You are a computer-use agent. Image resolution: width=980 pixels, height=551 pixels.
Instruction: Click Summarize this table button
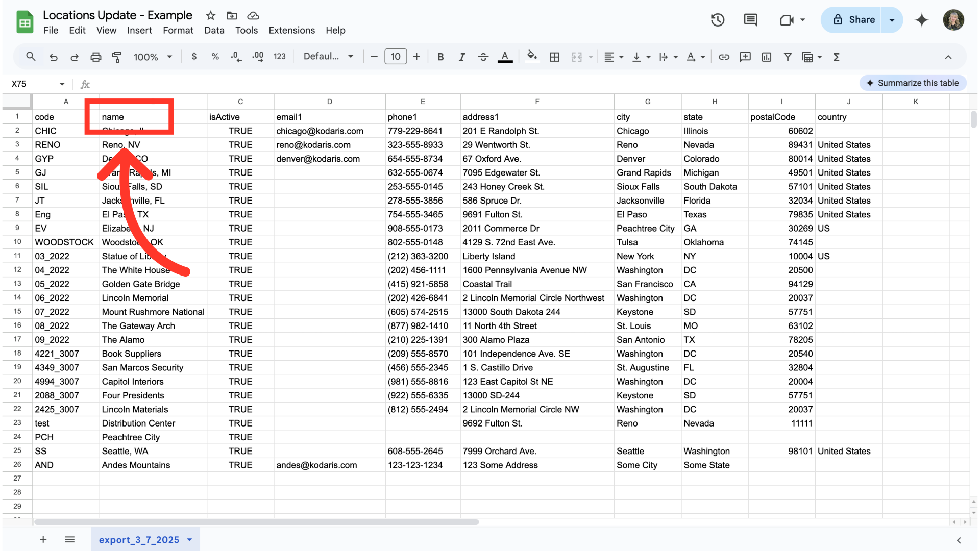[913, 83]
